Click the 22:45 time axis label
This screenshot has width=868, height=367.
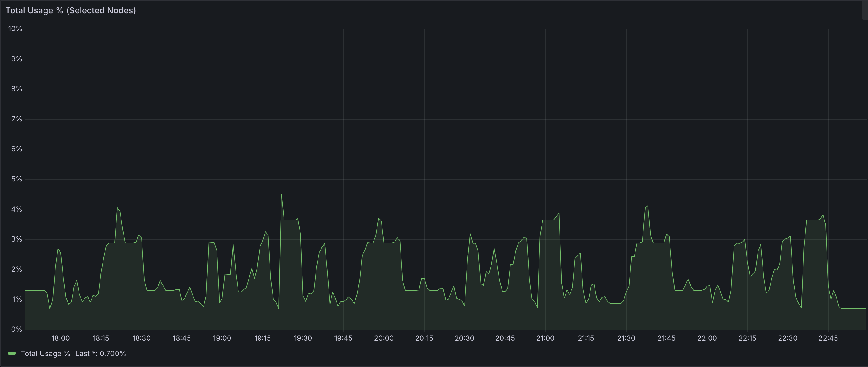[828, 338]
